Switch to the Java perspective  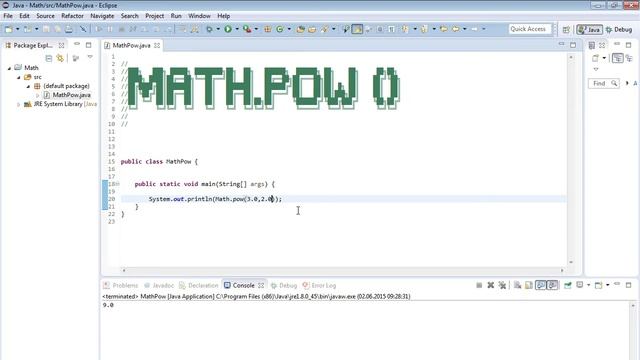click(x=589, y=29)
